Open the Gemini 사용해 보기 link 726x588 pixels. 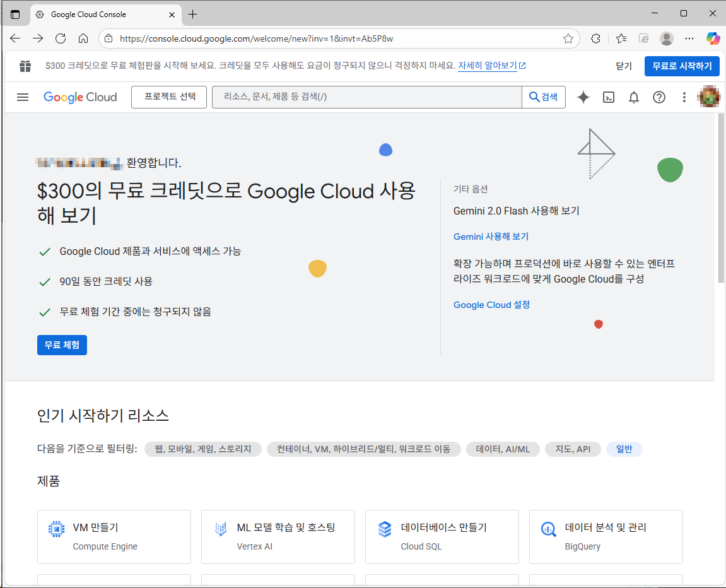[491, 237]
